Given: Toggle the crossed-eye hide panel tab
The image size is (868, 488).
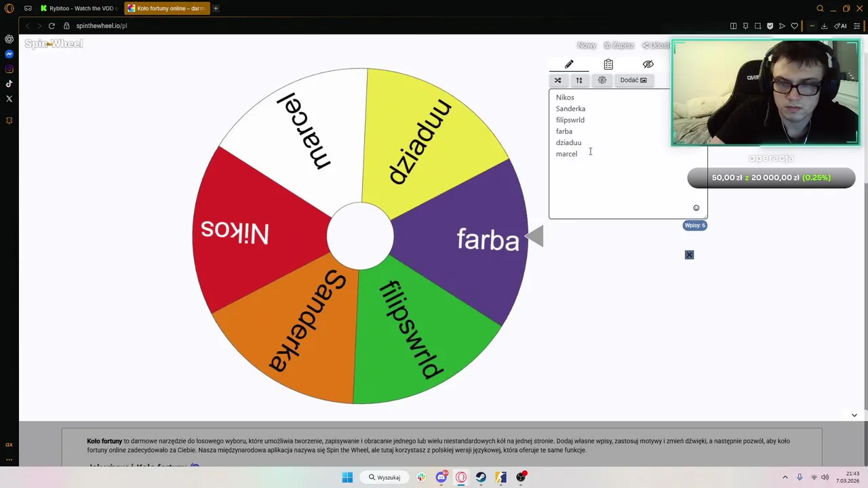Looking at the screenshot, I should pos(648,64).
